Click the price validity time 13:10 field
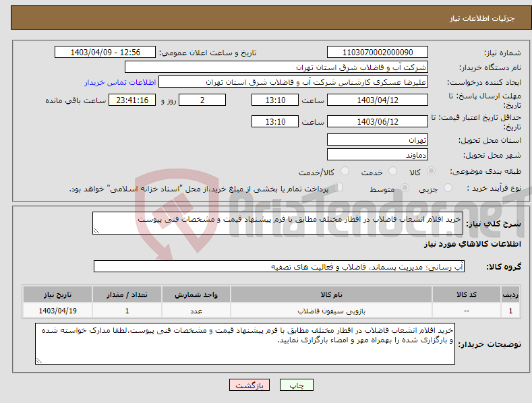The height and width of the screenshot is (403, 532). click(x=275, y=121)
